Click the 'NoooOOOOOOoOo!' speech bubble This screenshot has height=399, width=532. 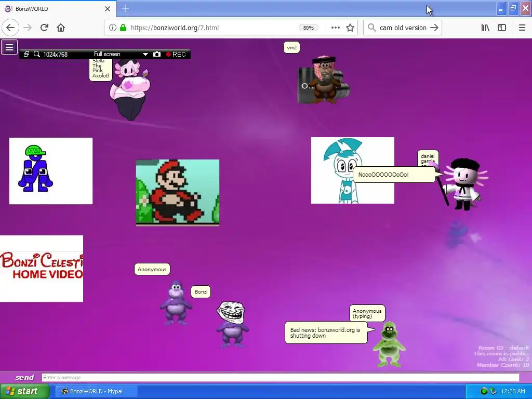click(x=394, y=175)
